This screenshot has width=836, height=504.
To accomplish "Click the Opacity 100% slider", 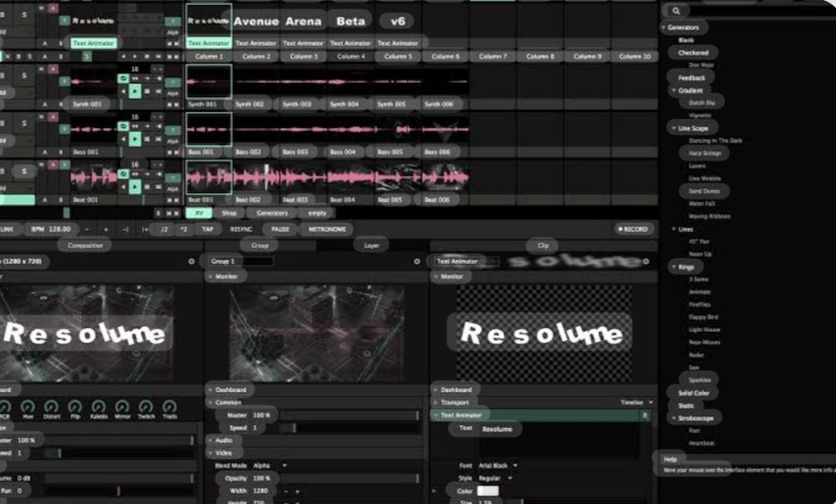I will coord(350,478).
